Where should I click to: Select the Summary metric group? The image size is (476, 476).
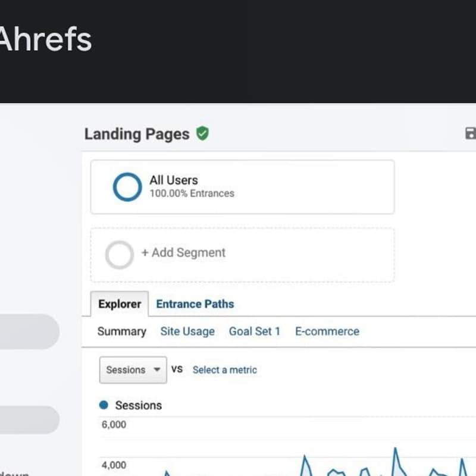click(122, 331)
